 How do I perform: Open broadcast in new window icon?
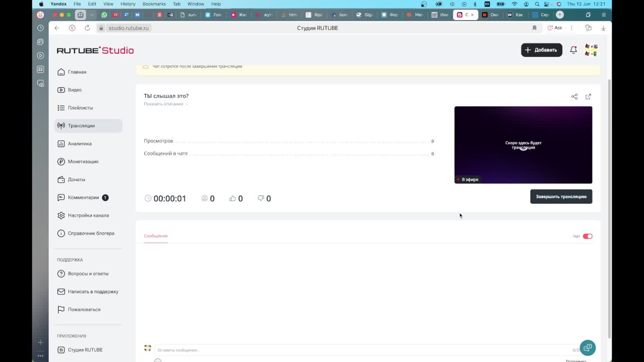click(588, 96)
